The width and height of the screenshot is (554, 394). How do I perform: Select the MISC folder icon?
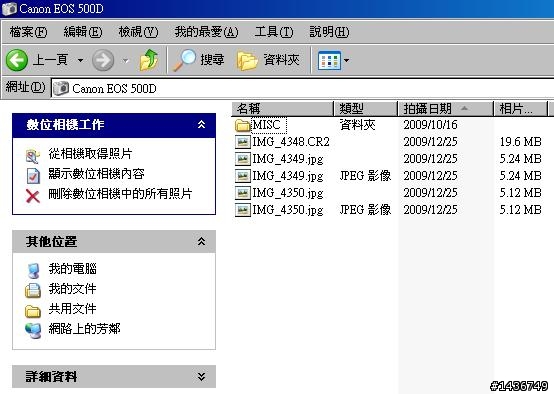click(x=243, y=125)
